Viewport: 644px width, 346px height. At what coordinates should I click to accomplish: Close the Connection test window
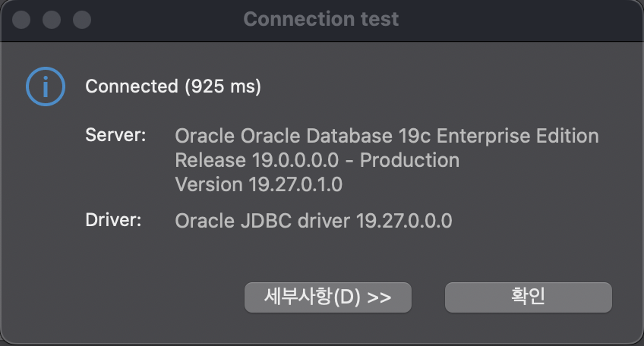point(21,20)
